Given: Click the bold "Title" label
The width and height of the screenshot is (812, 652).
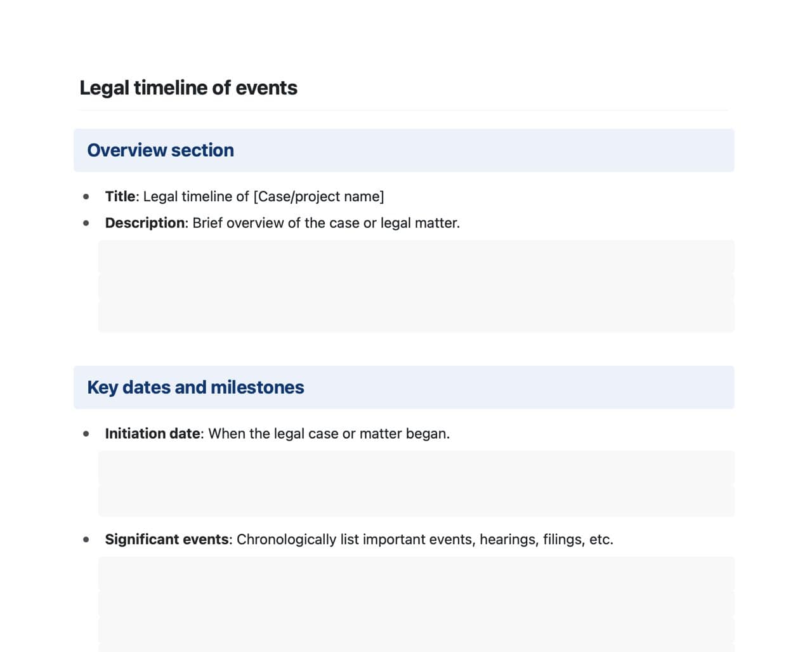Looking at the screenshot, I should click(120, 197).
